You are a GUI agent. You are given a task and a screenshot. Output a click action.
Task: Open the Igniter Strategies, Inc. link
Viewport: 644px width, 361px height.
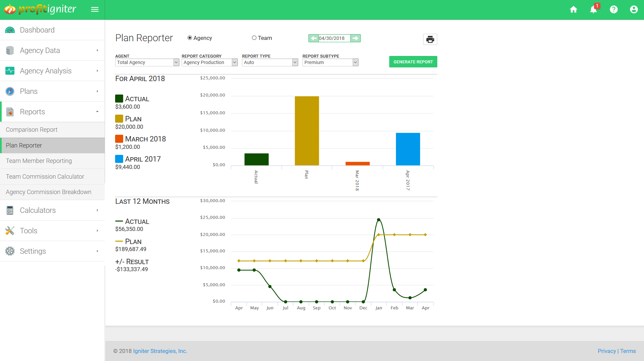click(x=160, y=351)
